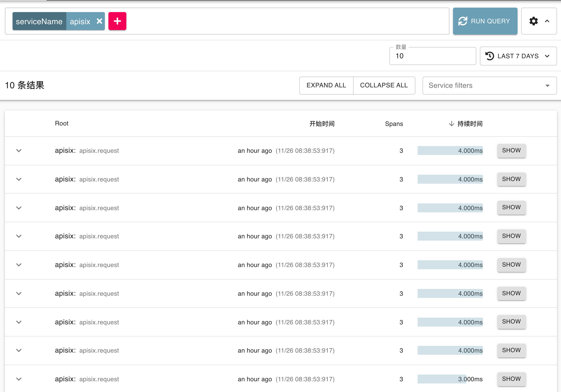Click SHOW on the 3.000ms trace
The height and width of the screenshot is (392, 561).
pyautogui.click(x=511, y=379)
